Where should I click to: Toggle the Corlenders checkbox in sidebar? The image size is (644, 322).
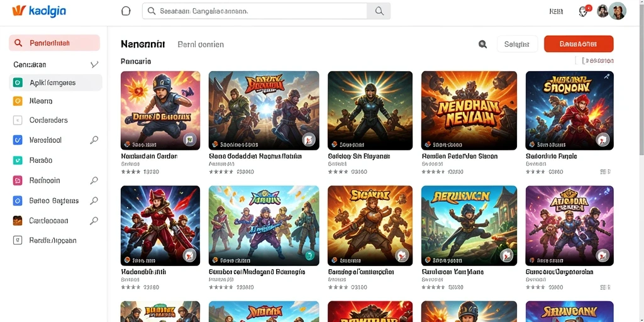[18, 120]
